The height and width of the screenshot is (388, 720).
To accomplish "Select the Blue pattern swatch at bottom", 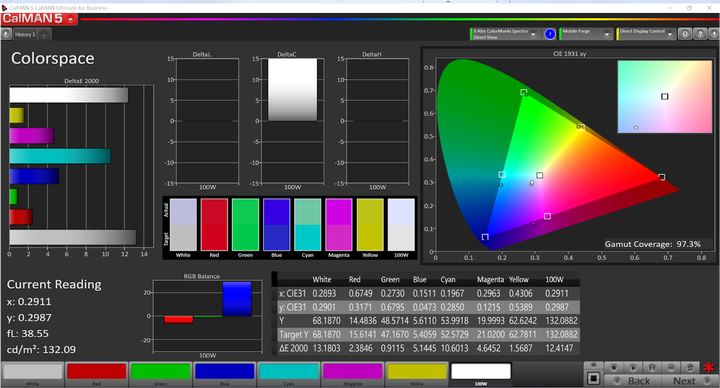I will 225,371.
